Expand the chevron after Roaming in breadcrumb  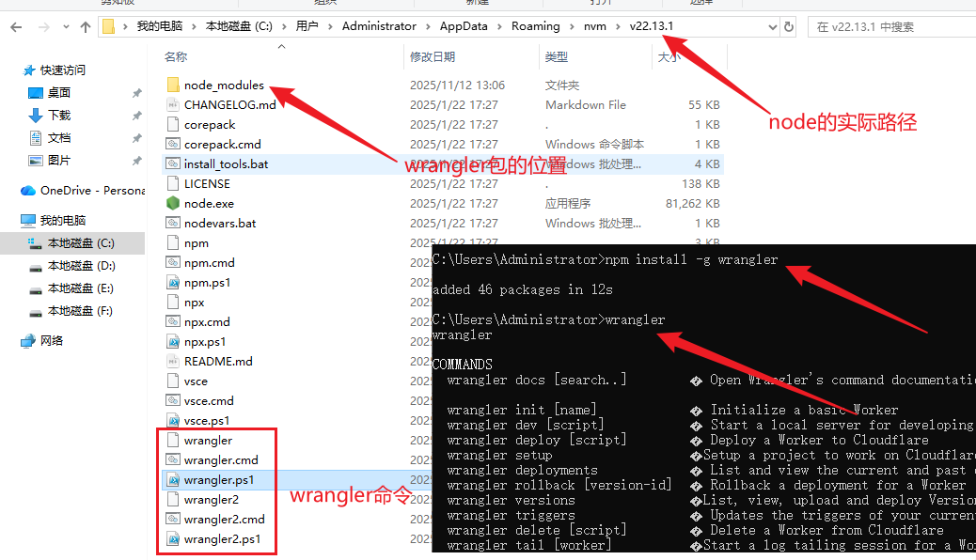pyautogui.click(x=571, y=26)
